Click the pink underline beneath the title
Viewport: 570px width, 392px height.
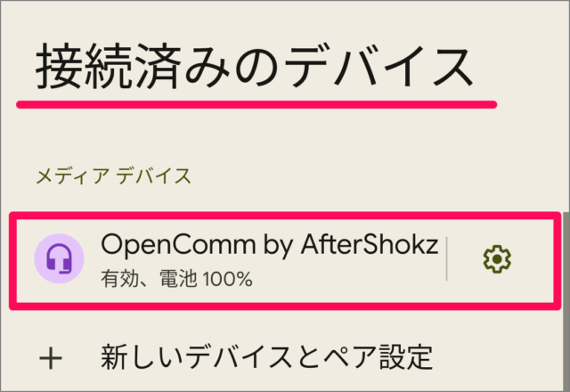pos(256,104)
